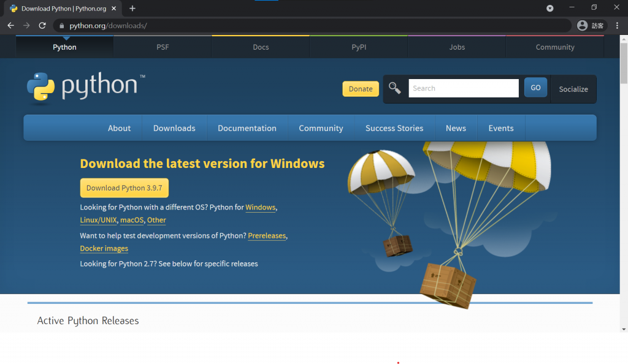
Task: Minimize the browser window
Action: click(572, 7)
